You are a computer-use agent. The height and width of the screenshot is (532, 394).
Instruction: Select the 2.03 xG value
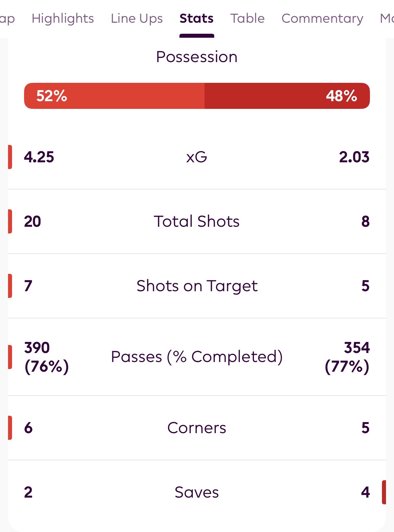coord(354,157)
